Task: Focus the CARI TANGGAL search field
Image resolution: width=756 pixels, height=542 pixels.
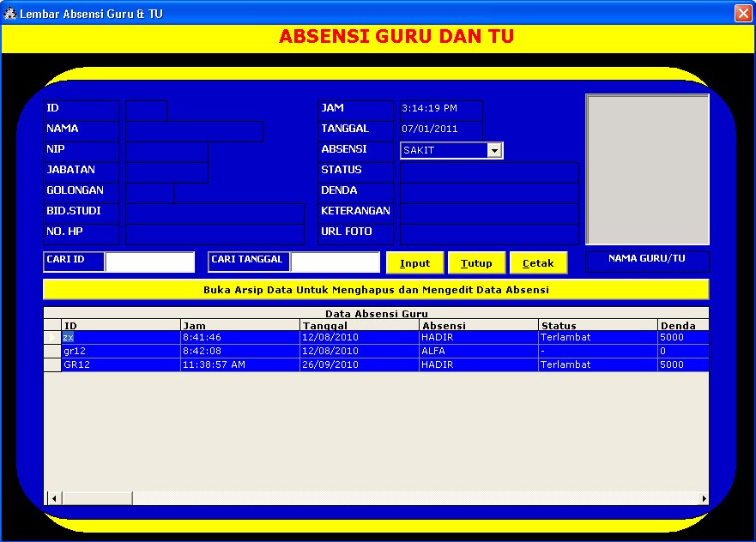Action: pos(336,262)
